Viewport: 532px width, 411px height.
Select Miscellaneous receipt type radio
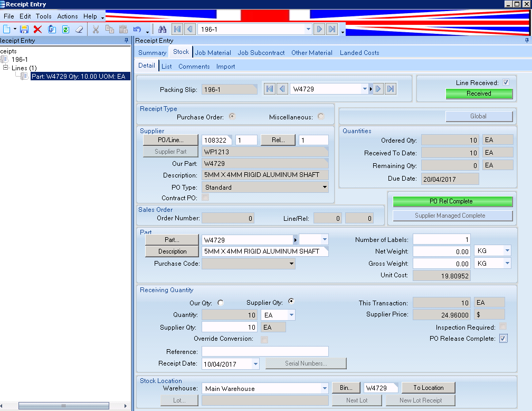(x=321, y=117)
